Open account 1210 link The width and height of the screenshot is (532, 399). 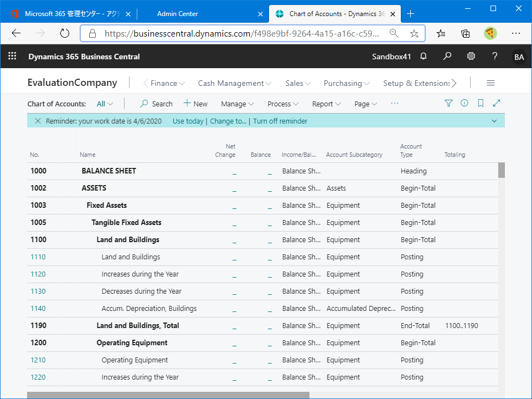[38, 360]
